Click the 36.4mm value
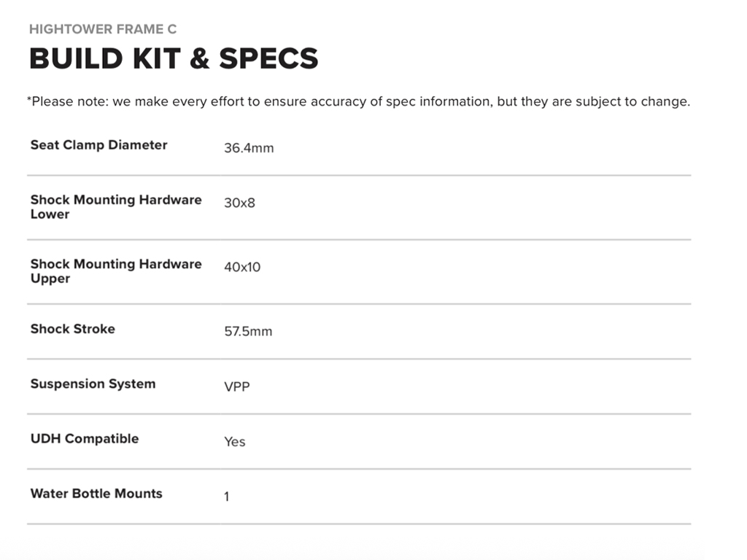The width and height of the screenshot is (747, 560). pyautogui.click(x=249, y=148)
